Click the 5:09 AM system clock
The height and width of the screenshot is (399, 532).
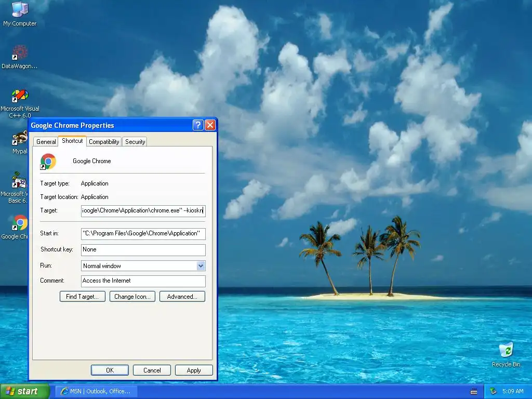[513, 391]
